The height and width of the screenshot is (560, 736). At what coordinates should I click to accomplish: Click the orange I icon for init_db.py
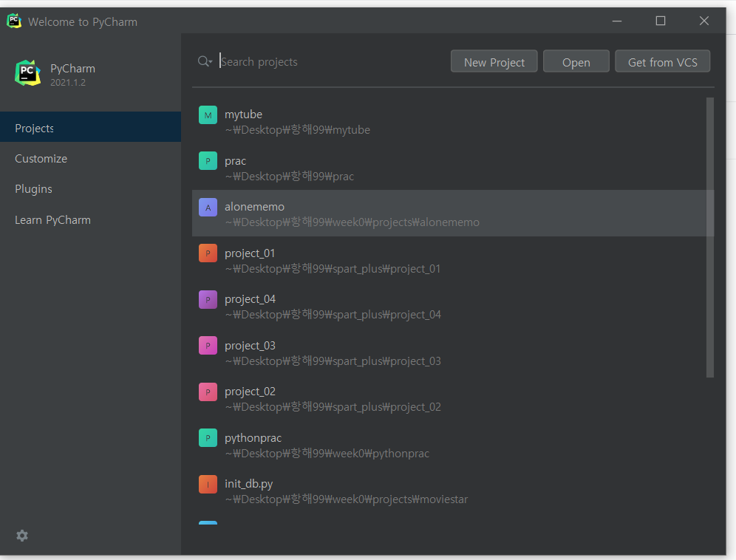(x=208, y=485)
